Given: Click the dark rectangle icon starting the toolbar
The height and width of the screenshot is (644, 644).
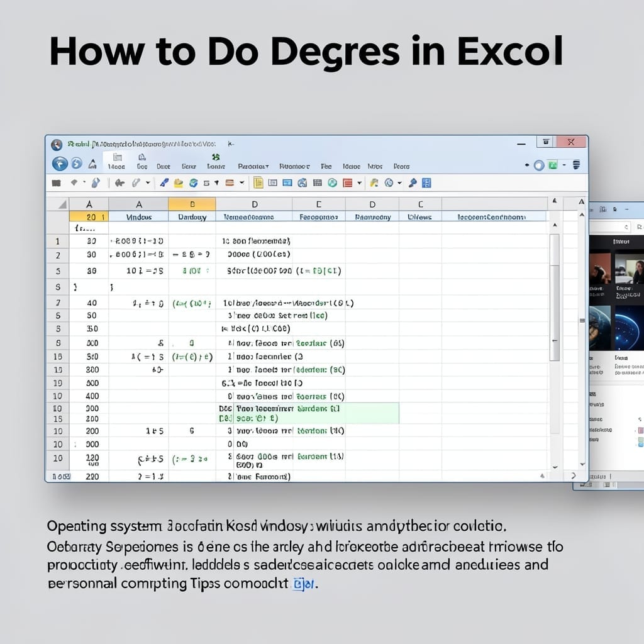Looking at the screenshot, I should 56,183.
